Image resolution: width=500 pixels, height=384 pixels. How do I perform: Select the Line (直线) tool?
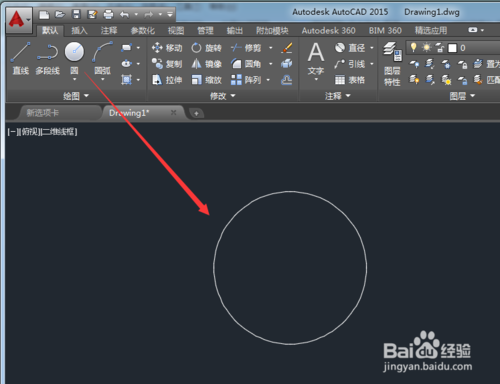click(21, 58)
